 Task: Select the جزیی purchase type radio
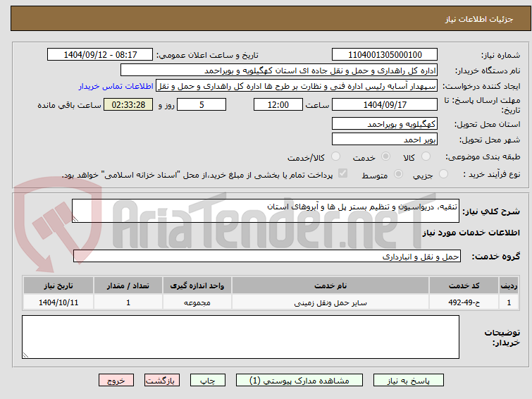tap(443, 174)
